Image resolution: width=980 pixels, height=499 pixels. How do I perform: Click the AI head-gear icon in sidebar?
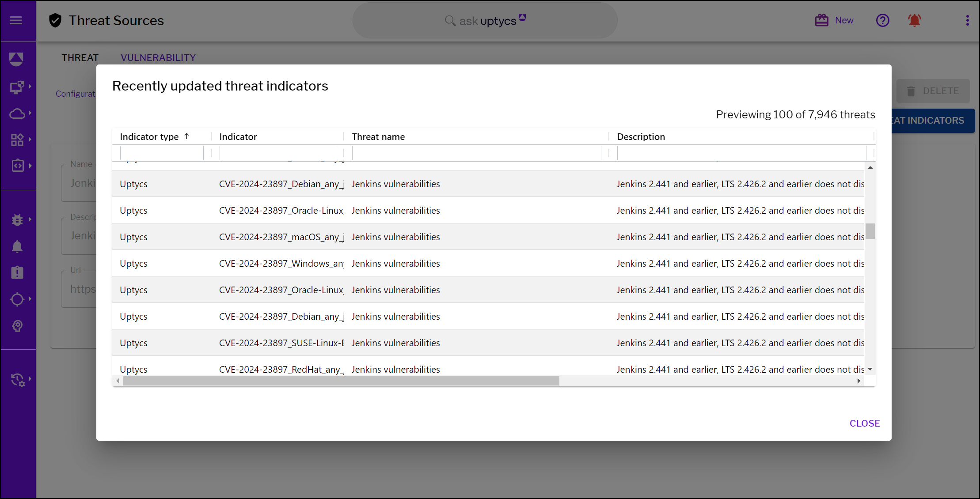18,326
